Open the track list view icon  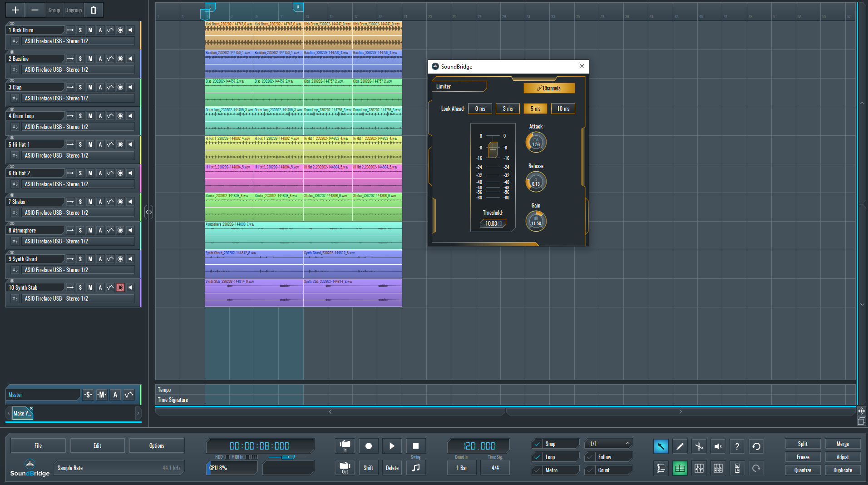[661, 468]
